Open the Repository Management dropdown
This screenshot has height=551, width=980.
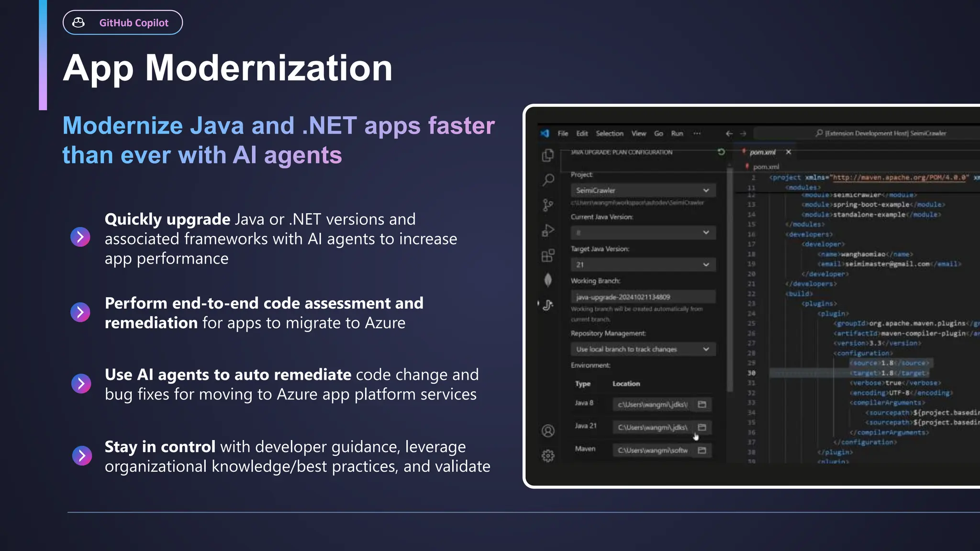click(x=643, y=349)
